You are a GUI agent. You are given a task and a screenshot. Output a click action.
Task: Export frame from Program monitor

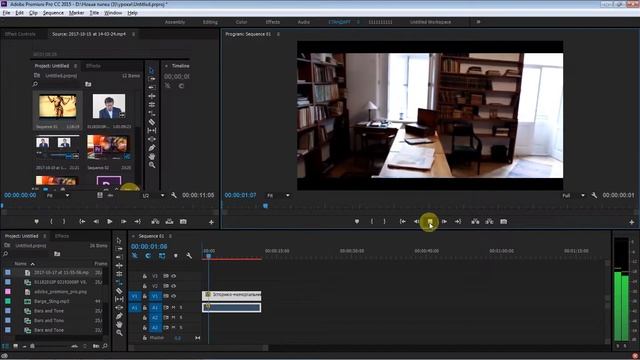504,221
